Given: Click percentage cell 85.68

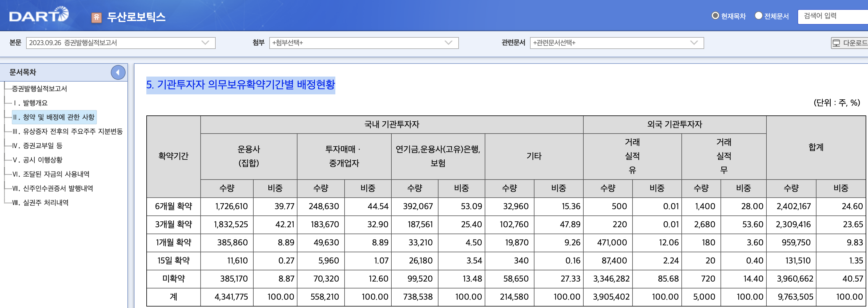Looking at the screenshot, I should (x=668, y=279).
